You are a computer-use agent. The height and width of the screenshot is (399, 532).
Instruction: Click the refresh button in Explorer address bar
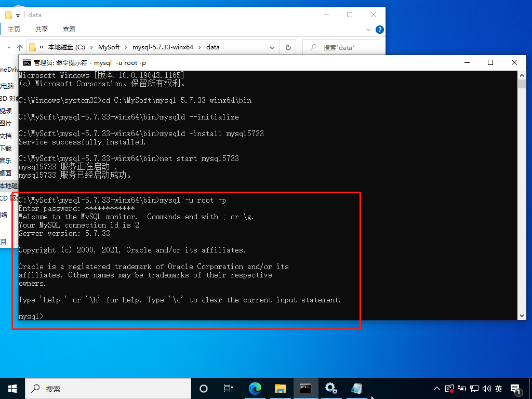click(x=288, y=47)
